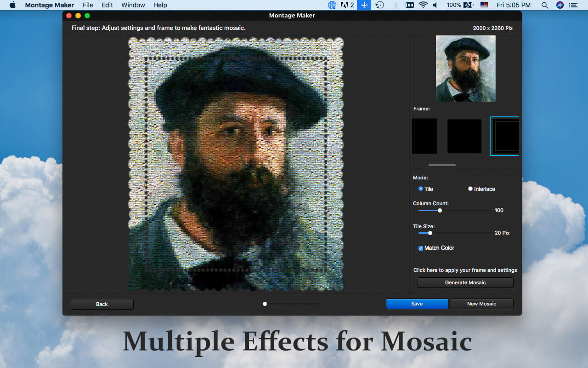Select the first stamp-edge frame thumbnail
The width and height of the screenshot is (588, 368).
(424, 136)
